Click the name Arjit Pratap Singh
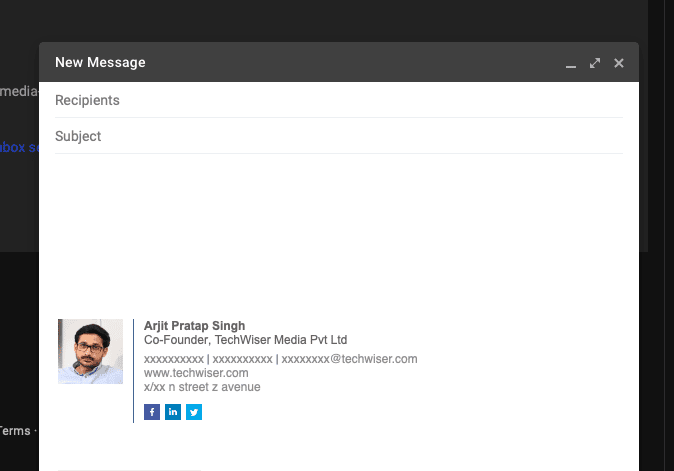The width and height of the screenshot is (674, 471). 194,326
